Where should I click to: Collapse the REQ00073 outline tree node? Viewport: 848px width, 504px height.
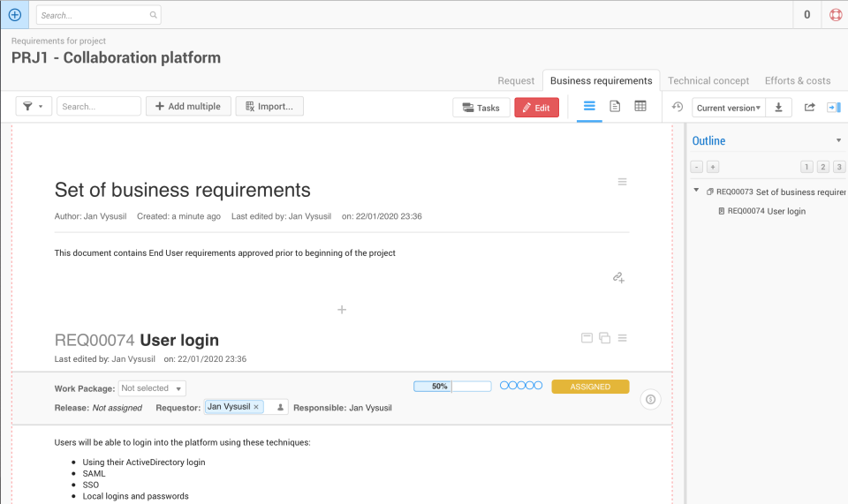pos(696,191)
